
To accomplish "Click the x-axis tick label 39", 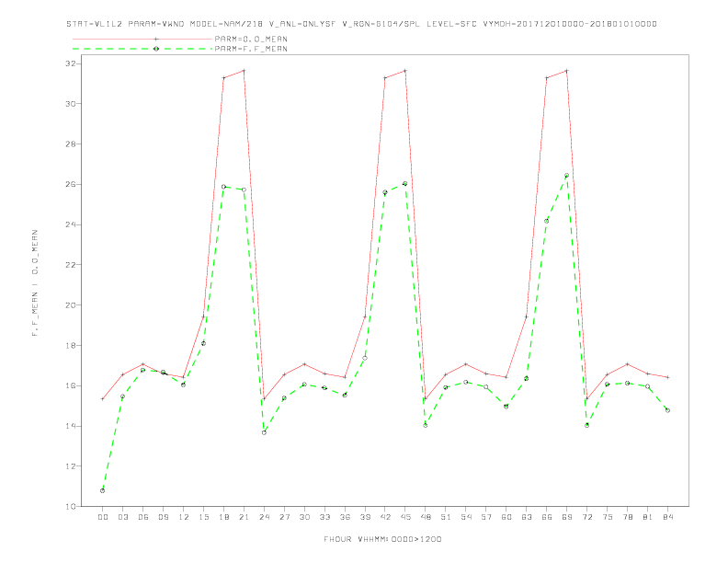I will click(x=365, y=517).
